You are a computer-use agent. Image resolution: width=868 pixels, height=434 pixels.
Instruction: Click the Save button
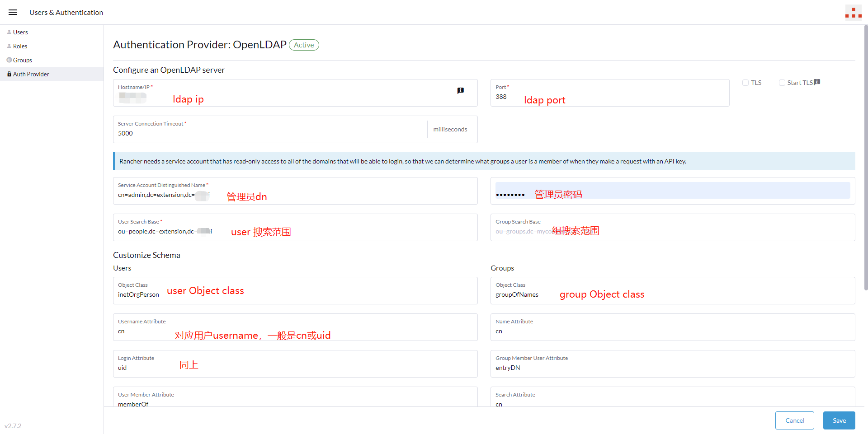(839, 420)
